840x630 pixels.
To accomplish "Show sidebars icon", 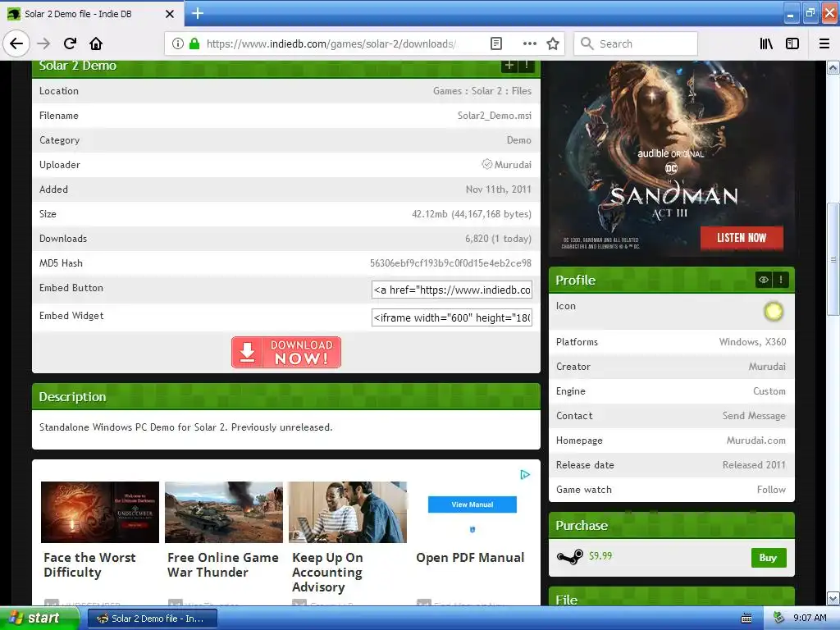I will [x=792, y=44].
